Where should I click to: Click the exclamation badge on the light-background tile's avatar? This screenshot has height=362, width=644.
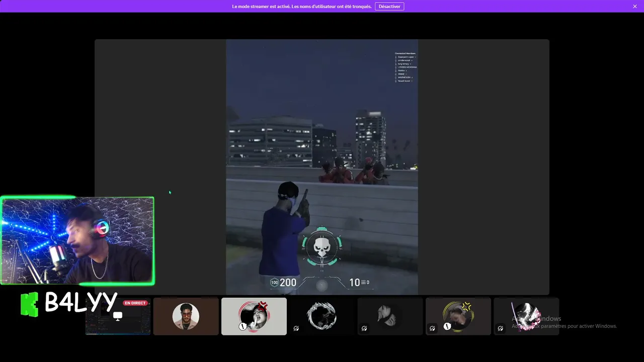coord(243,326)
